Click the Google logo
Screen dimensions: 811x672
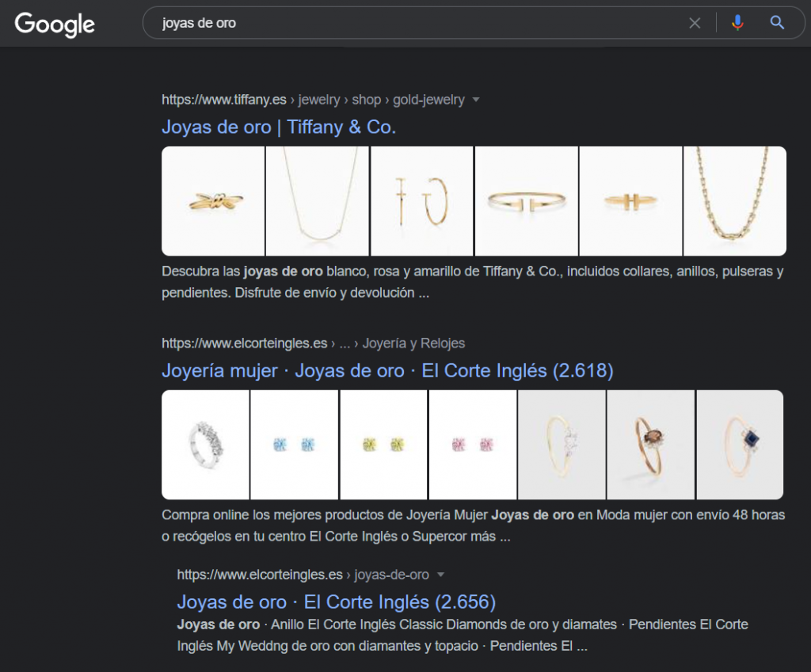(x=55, y=24)
